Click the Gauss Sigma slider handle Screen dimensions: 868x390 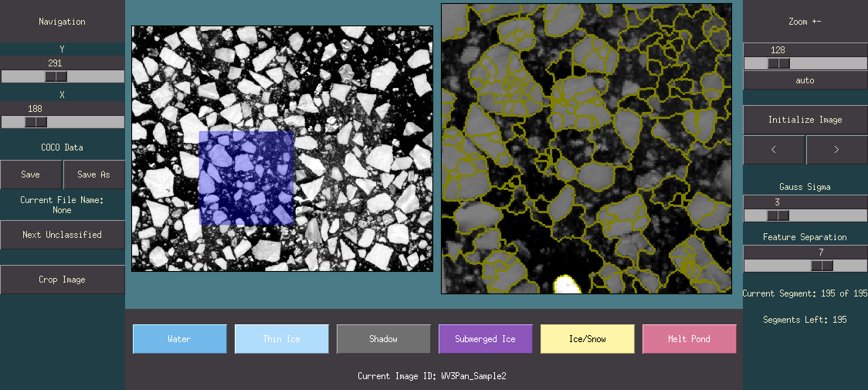click(778, 215)
